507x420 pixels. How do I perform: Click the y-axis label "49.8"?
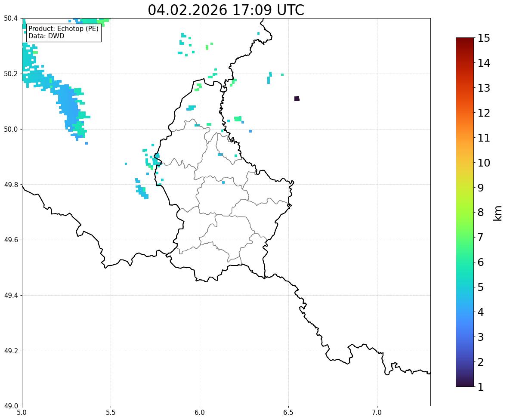click(x=10, y=185)
